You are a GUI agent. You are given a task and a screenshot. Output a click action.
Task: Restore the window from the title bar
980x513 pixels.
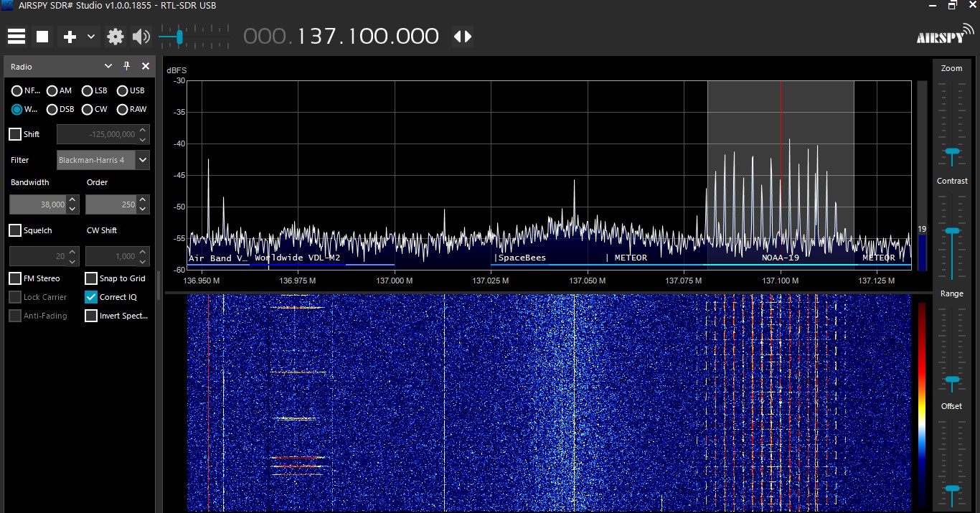pyautogui.click(x=952, y=6)
